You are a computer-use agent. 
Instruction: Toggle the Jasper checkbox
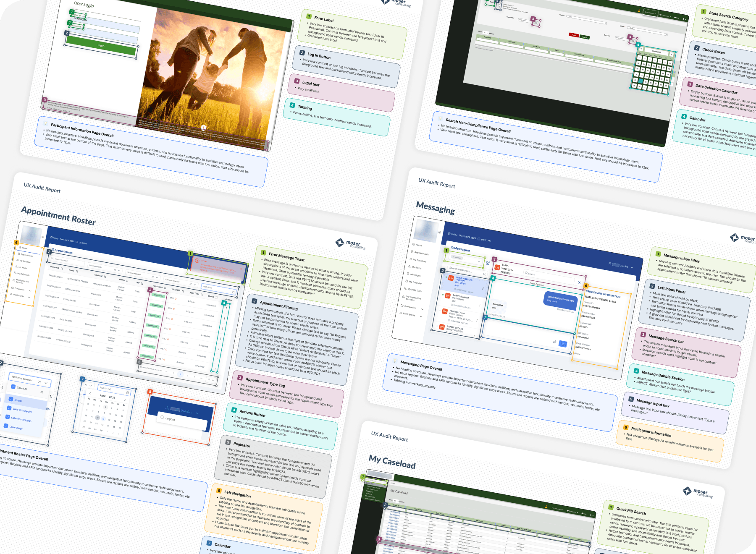point(11,399)
